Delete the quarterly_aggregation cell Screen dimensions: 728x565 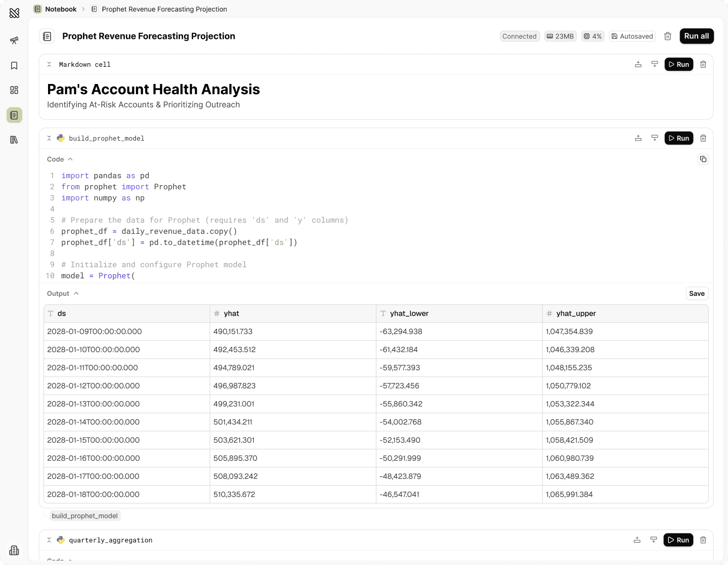coord(703,540)
